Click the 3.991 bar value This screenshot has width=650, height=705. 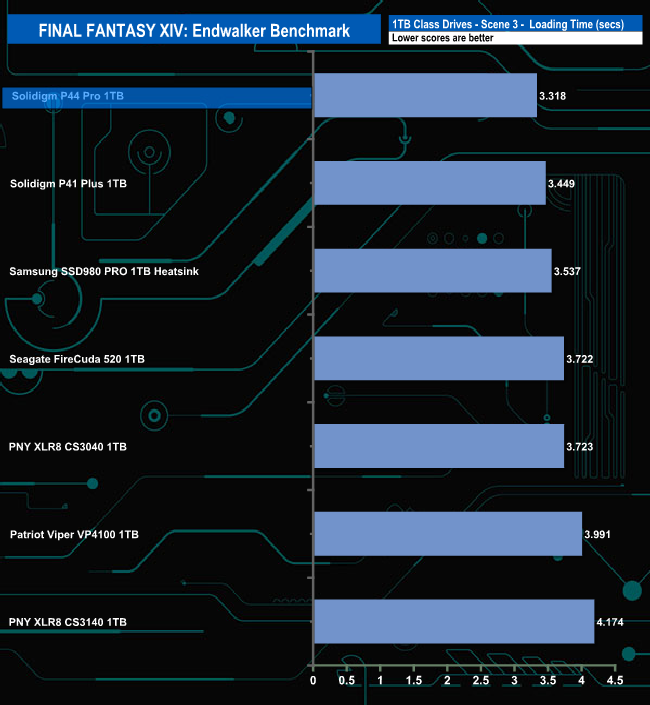pyautogui.click(x=597, y=534)
